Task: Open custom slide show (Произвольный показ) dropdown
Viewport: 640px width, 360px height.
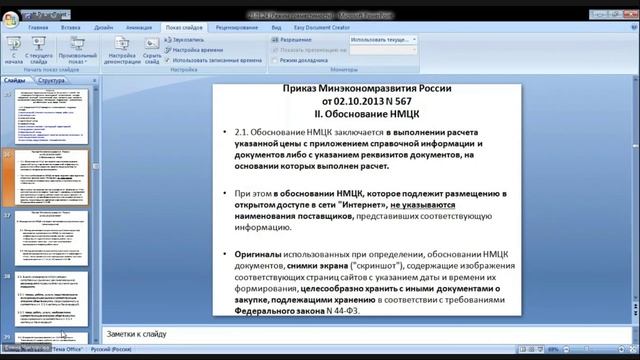Action: tap(78, 51)
